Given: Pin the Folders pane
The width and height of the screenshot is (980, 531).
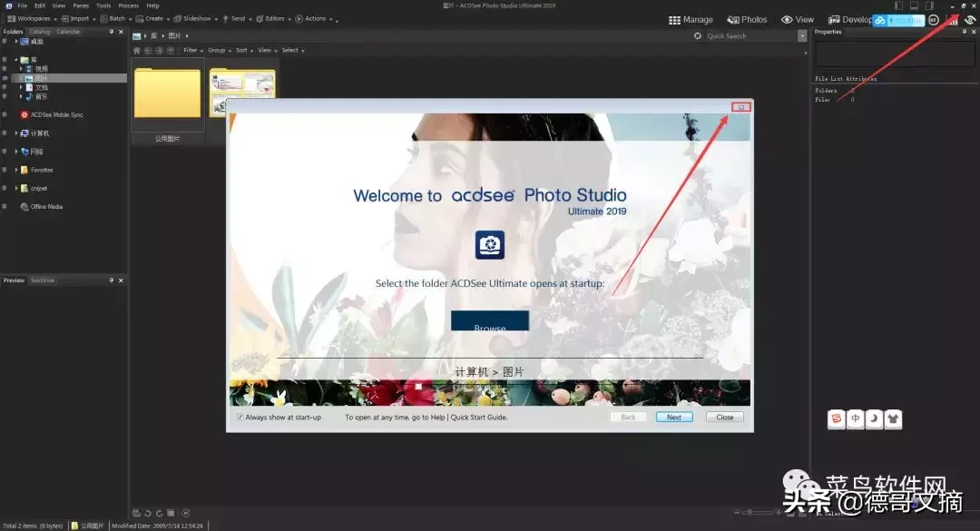Looking at the screenshot, I should click(x=112, y=32).
